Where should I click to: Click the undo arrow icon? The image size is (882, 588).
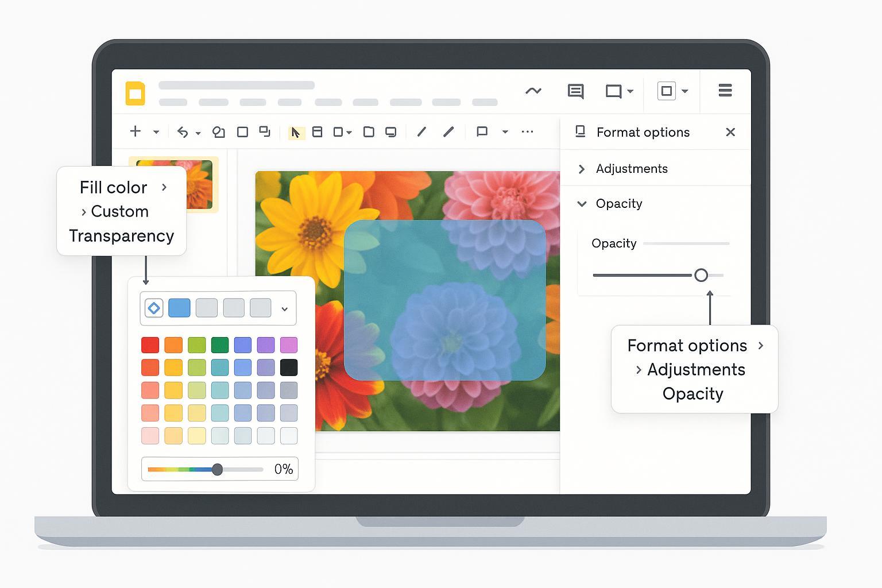point(183,132)
